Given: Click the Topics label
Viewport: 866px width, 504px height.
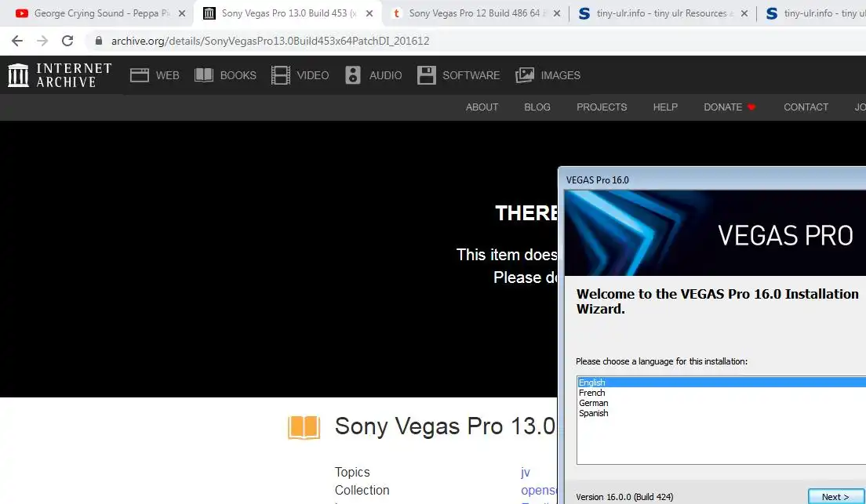Looking at the screenshot, I should point(351,472).
